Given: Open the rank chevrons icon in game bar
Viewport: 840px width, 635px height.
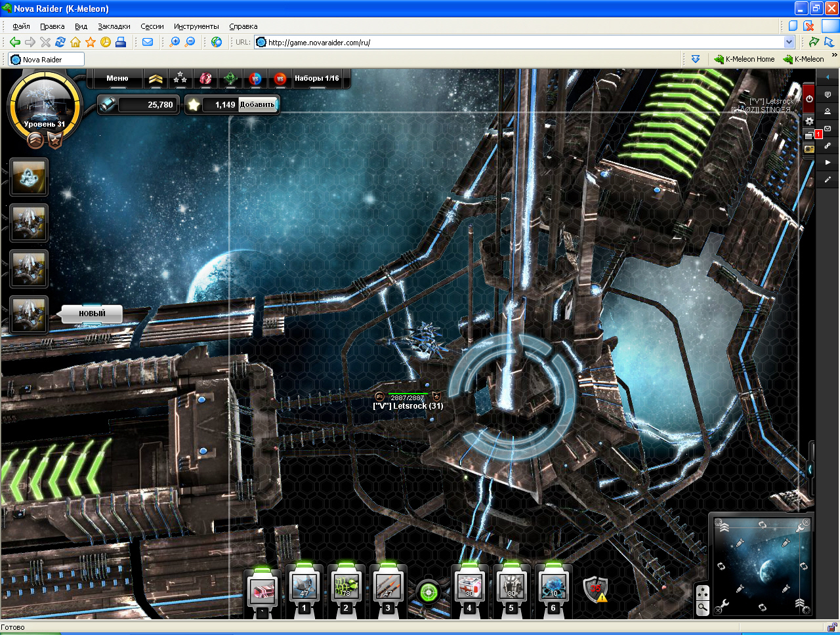Looking at the screenshot, I should [156, 79].
